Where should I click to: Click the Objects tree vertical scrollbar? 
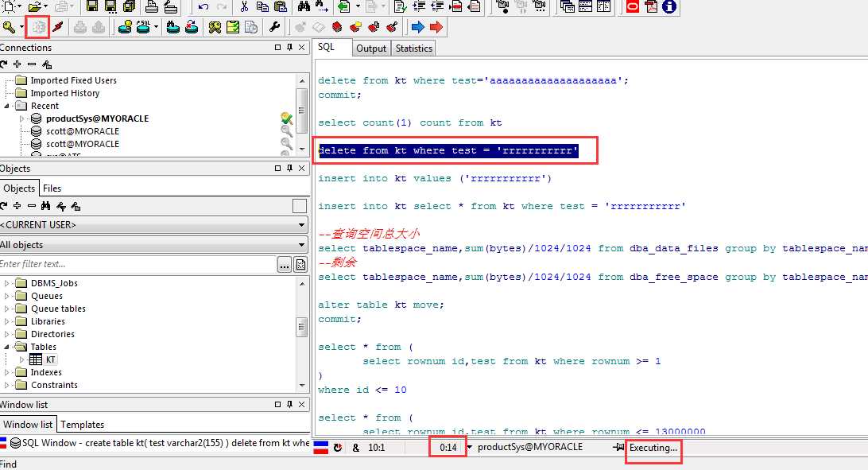pyautogui.click(x=302, y=334)
